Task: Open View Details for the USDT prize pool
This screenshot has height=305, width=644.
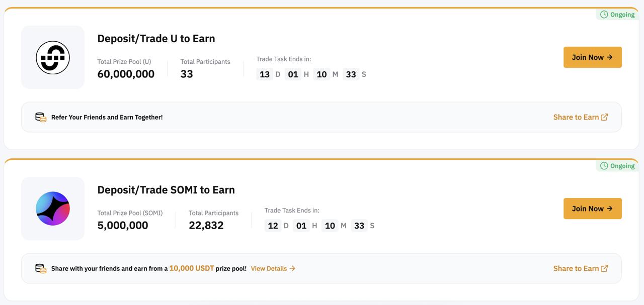Action: click(x=273, y=268)
